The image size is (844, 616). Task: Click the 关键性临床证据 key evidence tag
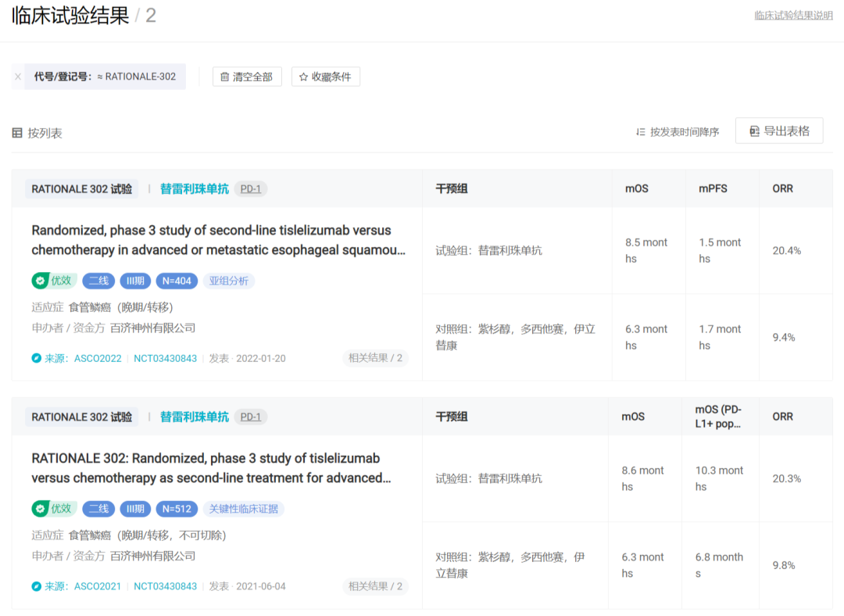tap(244, 509)
